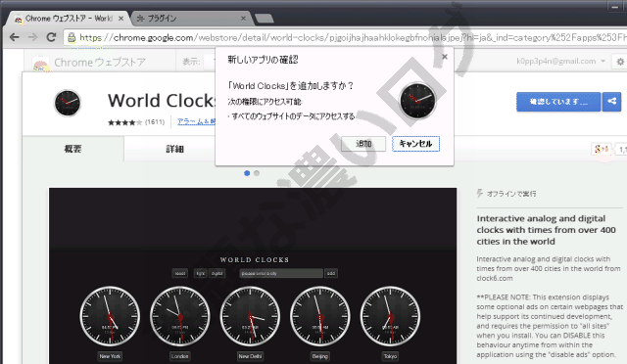Click the London clock in screenshot
Viewport: 627px width, 364px height.
pos(180,316)
